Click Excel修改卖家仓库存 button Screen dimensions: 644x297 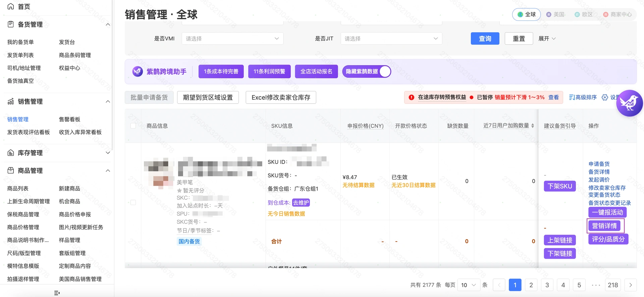click(281, 97)
